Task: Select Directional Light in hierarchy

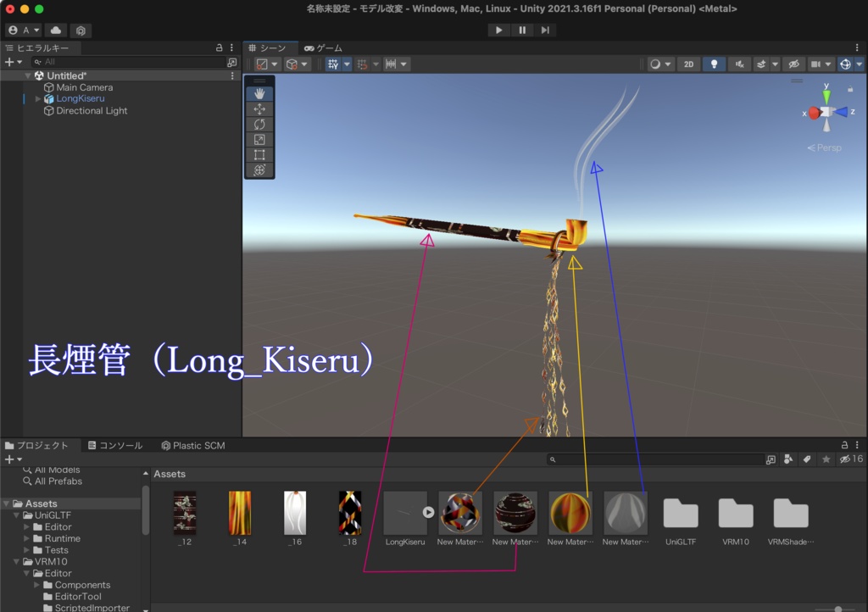Action: (x=92, y=111)
